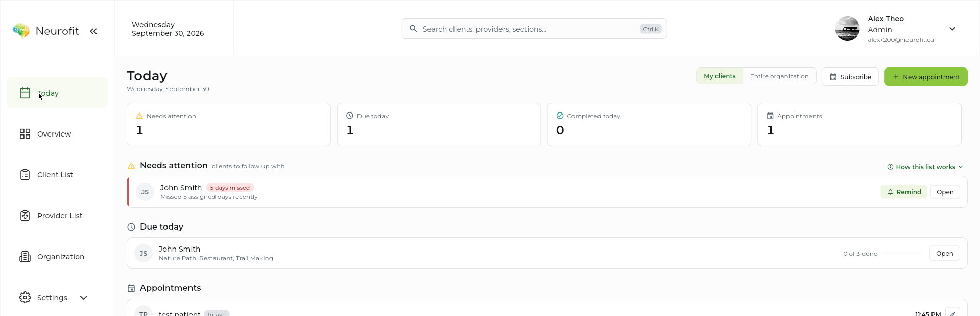The image size is (980, 316).
Task: Click the JS avatar in Due today row
Action: point(144,253)
